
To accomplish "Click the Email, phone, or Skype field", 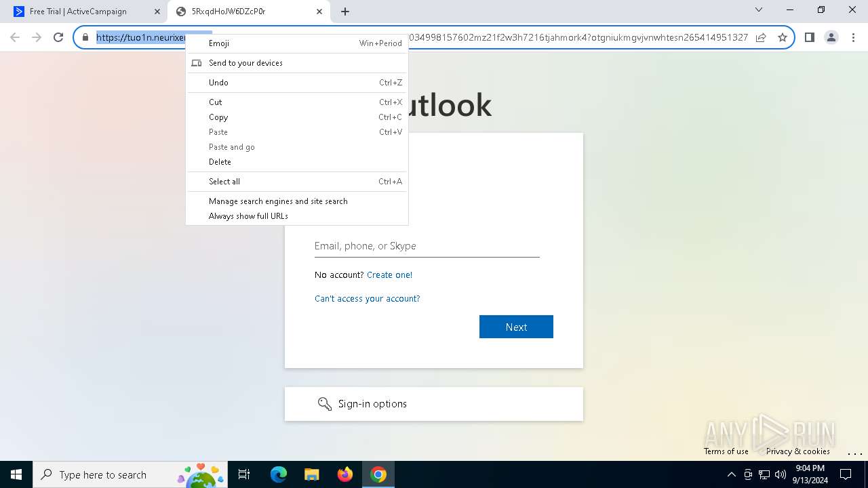I will point(427,246).
